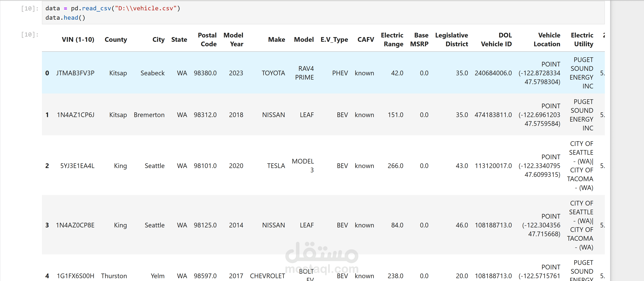Click the DOL Vehicle ID column header
The height and width of the screenshot is (281, 644).
click(496, 40)
